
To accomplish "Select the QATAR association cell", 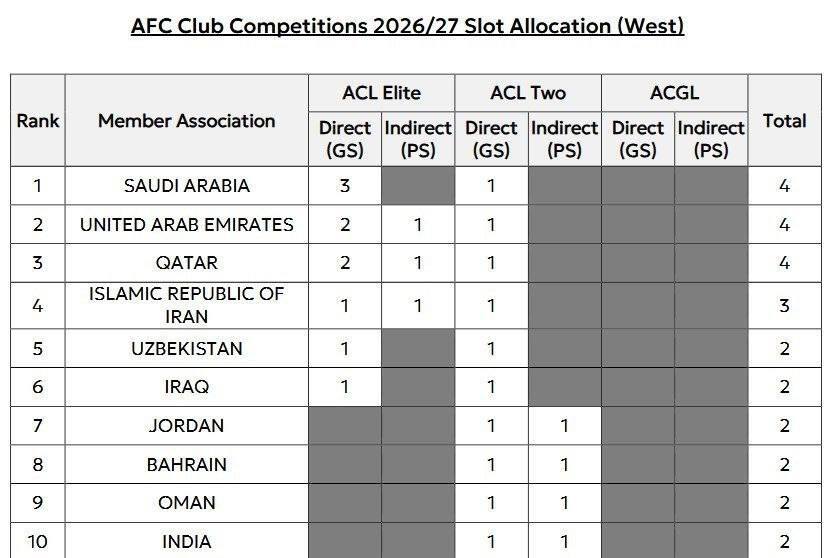I will click(187, 263).
